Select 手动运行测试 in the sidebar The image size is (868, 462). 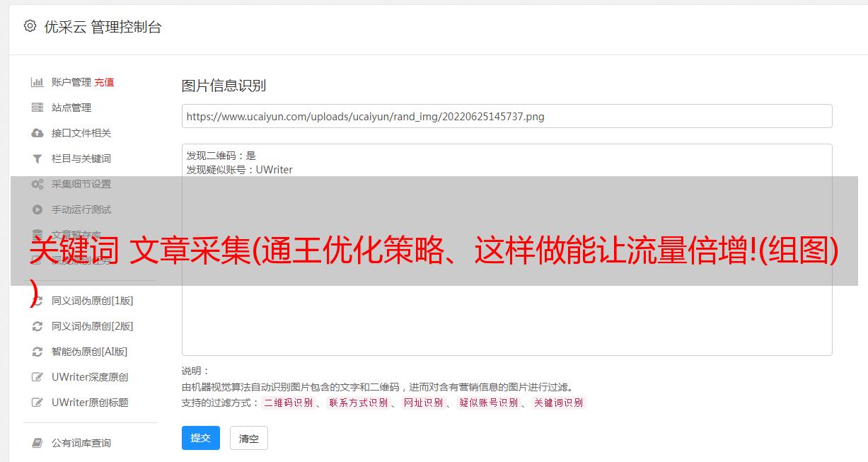coord(81,209)
